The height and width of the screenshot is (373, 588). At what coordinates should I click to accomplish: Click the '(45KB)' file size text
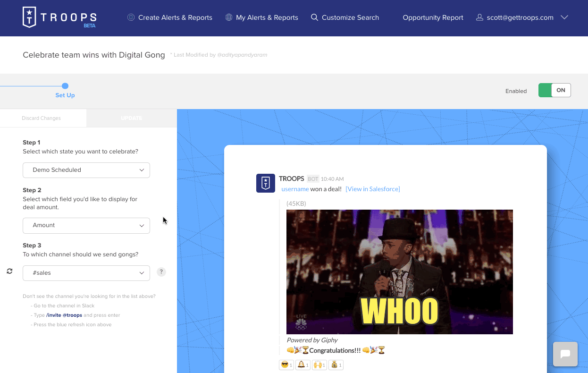(296, 203)
